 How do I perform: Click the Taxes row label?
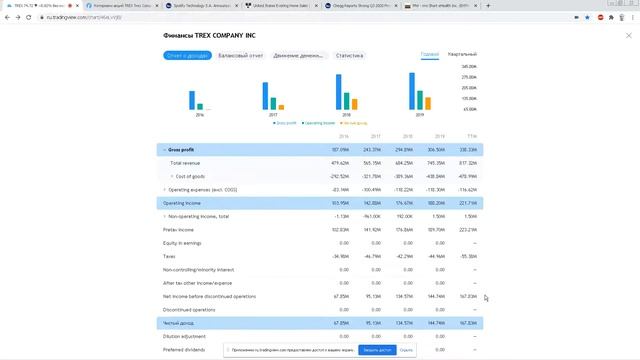click(169, 256)
